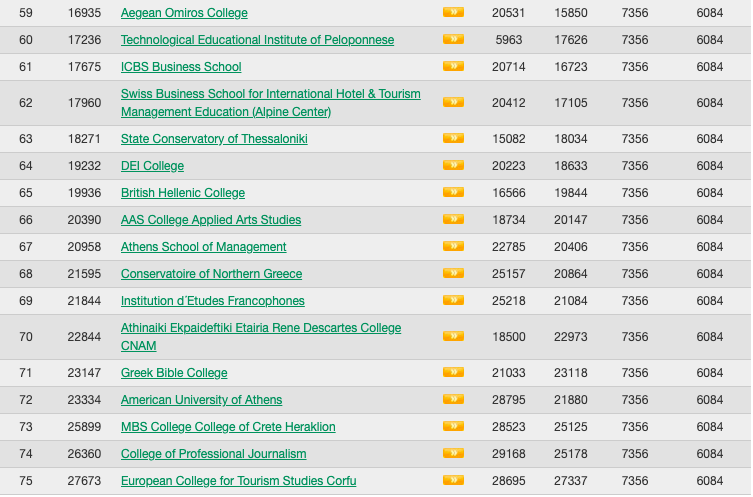Select ranking number 75
The height and width of the screenshot is (497, 753).
pos(26,481)
